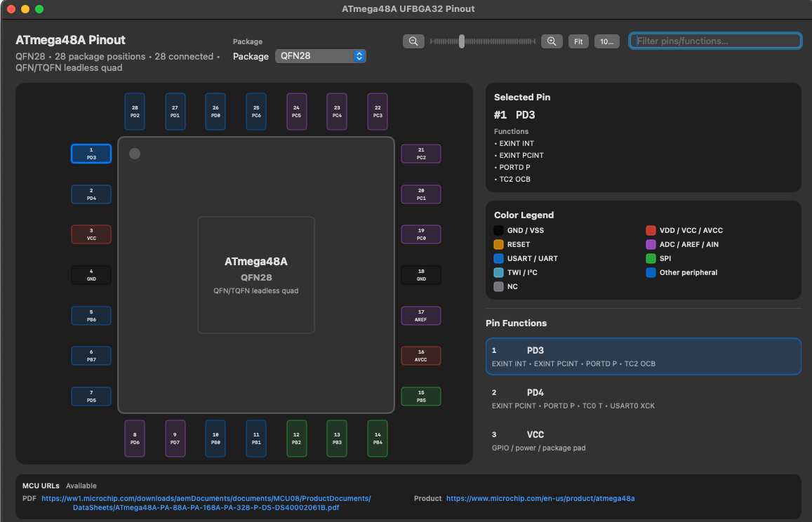Screen dimensions: 812x522
Task: Select pin 16 AVCC on the chip
Action: point(421,356)
